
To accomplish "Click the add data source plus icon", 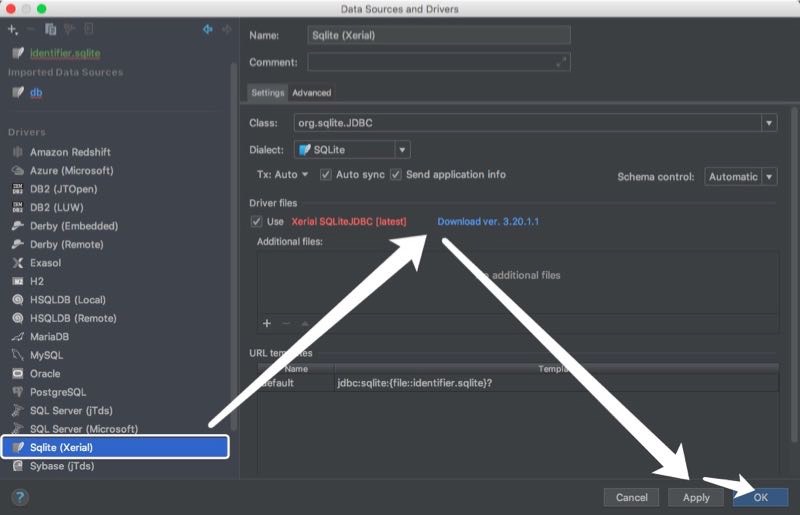I will pos(13,30).
